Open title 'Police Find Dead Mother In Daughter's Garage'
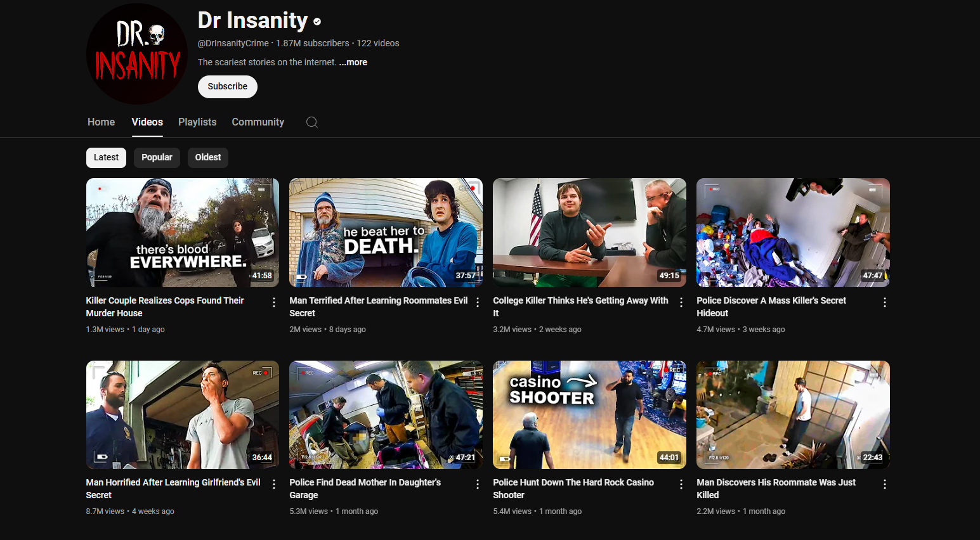This screenshot has width=980, height=540. coord(365,489)
